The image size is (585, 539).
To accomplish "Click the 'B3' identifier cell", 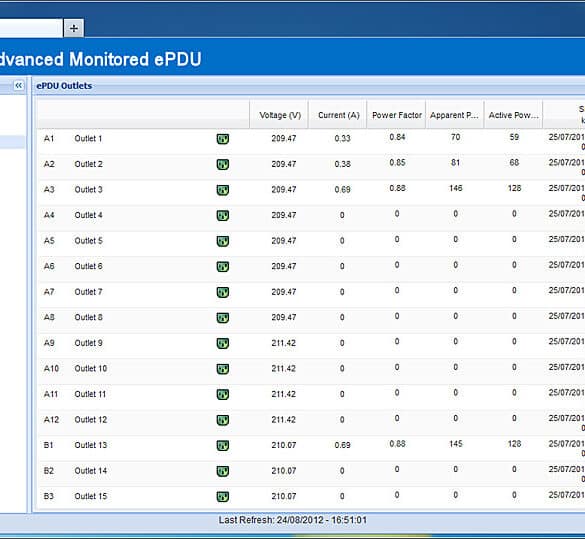I will click(x=49, y=496).
